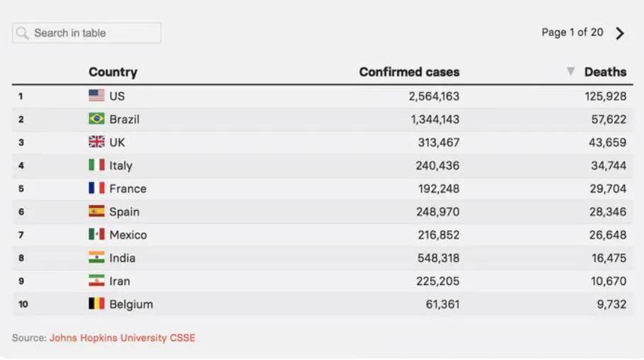Screen dimensions: 644x360
Task: Click the Iran flag icon
Action: (x=96, y=281)
